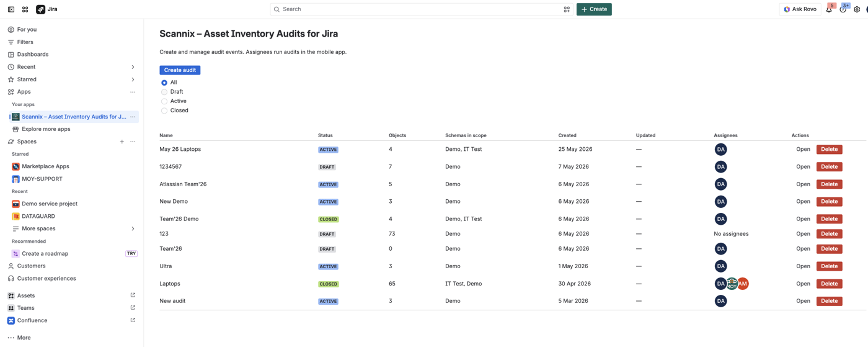Screen dimensions: 868x347
Task: Click the Name column header
Action: (166, 135)
